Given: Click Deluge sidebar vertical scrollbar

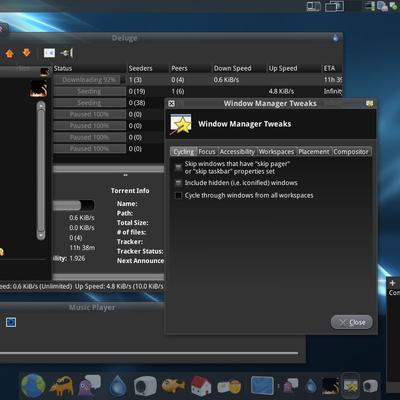Looking at the screenshot, I should [41, 170].
